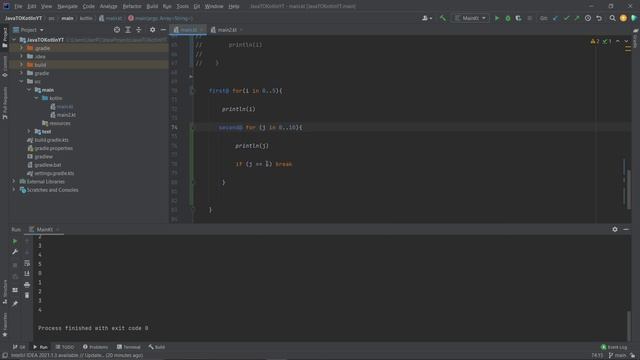Open MainKt run configuration dropdown

[471, 18]
